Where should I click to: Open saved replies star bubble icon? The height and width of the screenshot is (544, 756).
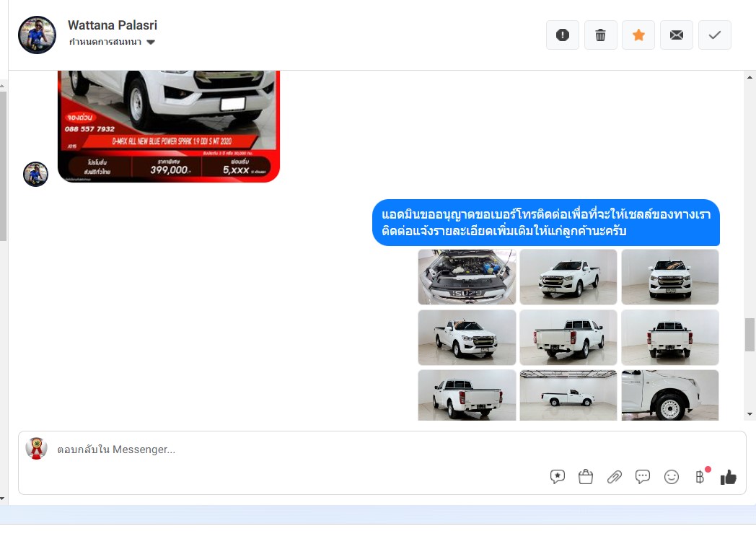click(557, 477)
